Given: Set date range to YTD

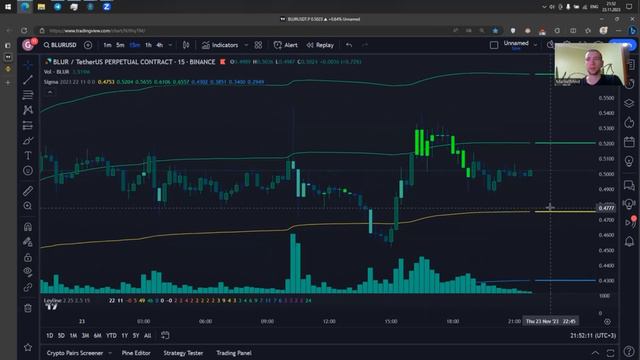Looking at the screenshot, I should [x=111, y=336].
